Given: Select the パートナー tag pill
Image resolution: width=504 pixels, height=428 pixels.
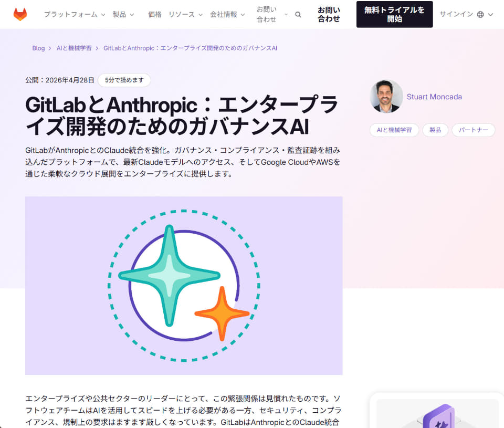Looking at the screenshot, I should coord(473,130).
